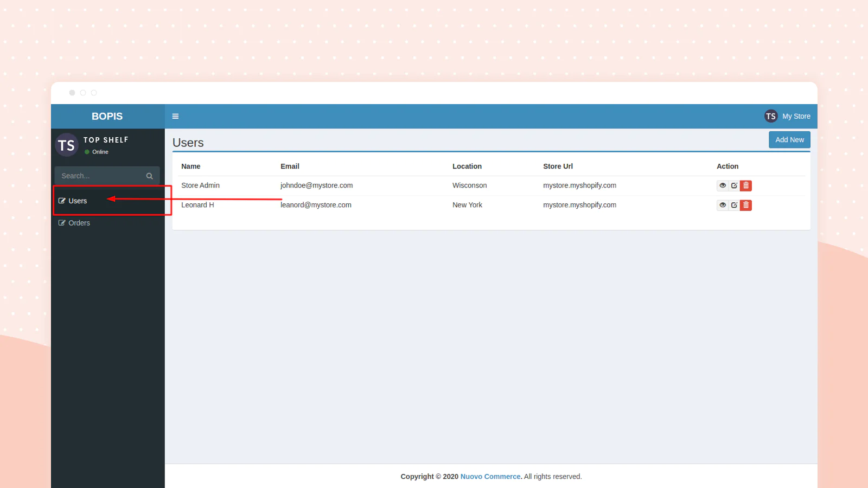Viewport: 868px width, 488px height.
Task: Click the large TS logo in sidebar
Action: 67,145
